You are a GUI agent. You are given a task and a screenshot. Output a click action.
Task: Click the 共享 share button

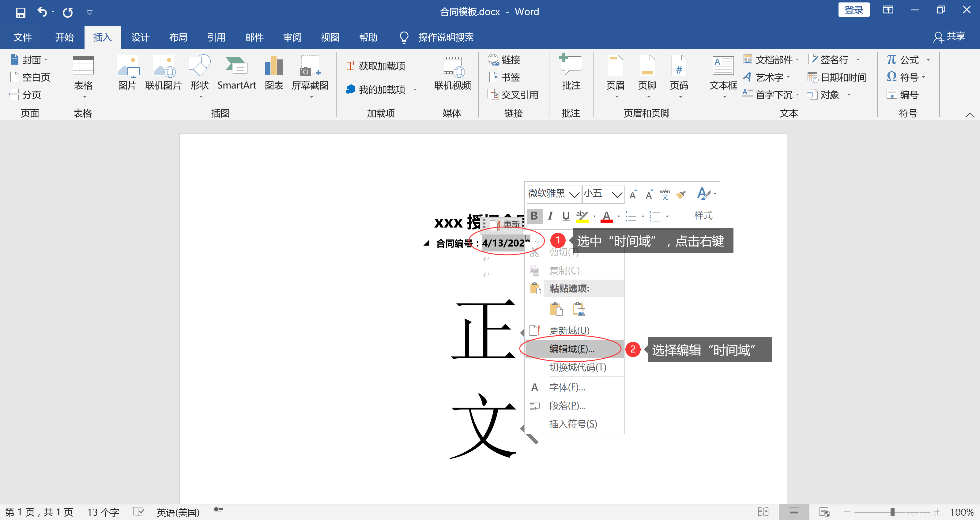click(x=949, y=37)
